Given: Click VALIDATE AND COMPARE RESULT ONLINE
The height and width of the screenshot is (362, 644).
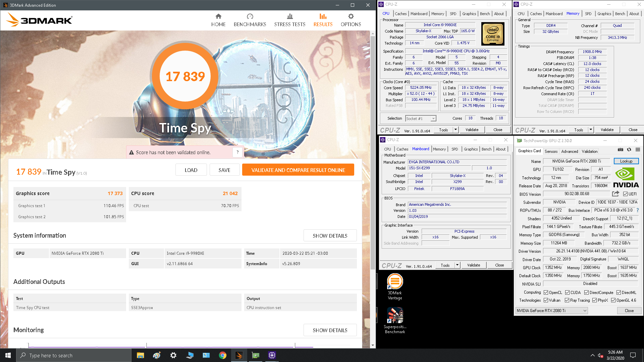Looking at the screenshot, I should 298,170.
